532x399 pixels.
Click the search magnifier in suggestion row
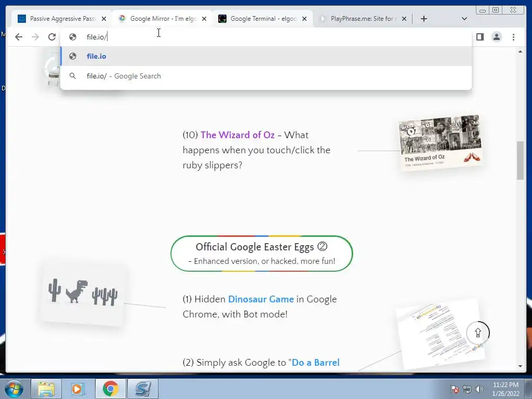pos(73,76)
